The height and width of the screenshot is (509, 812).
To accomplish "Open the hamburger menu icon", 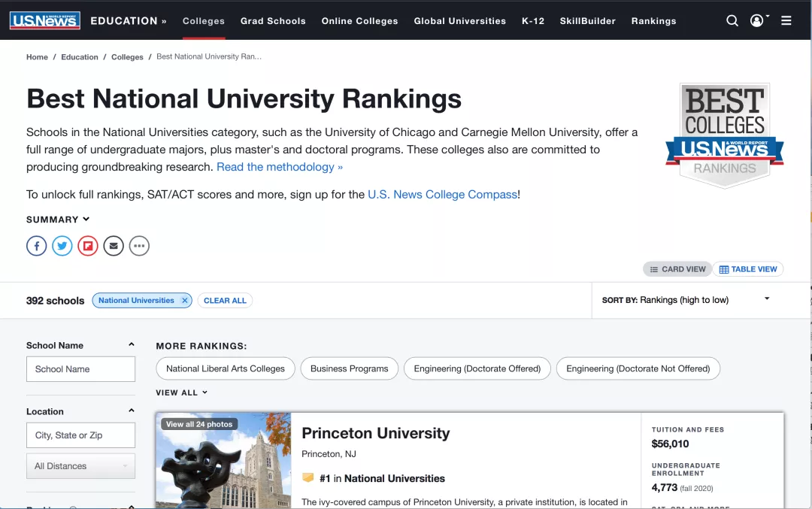I will tap(786, 21).
